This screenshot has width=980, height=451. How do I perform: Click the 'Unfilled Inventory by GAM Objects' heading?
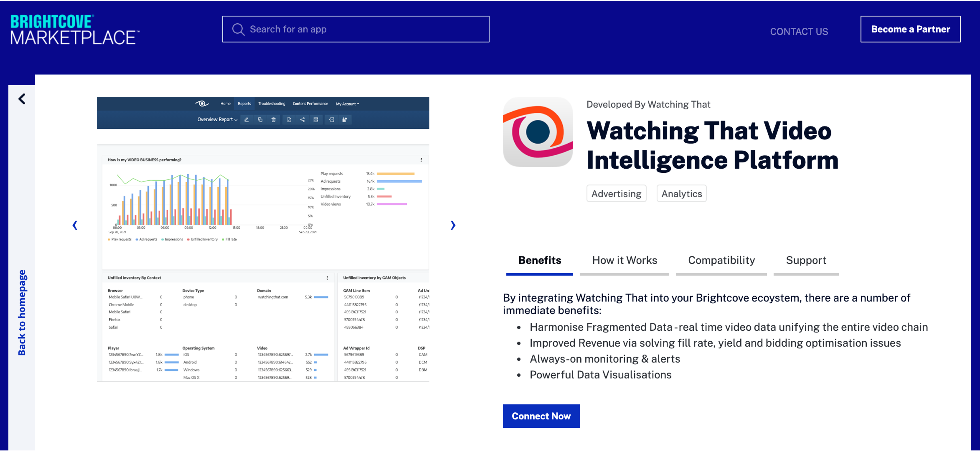(x=374, y=278)
